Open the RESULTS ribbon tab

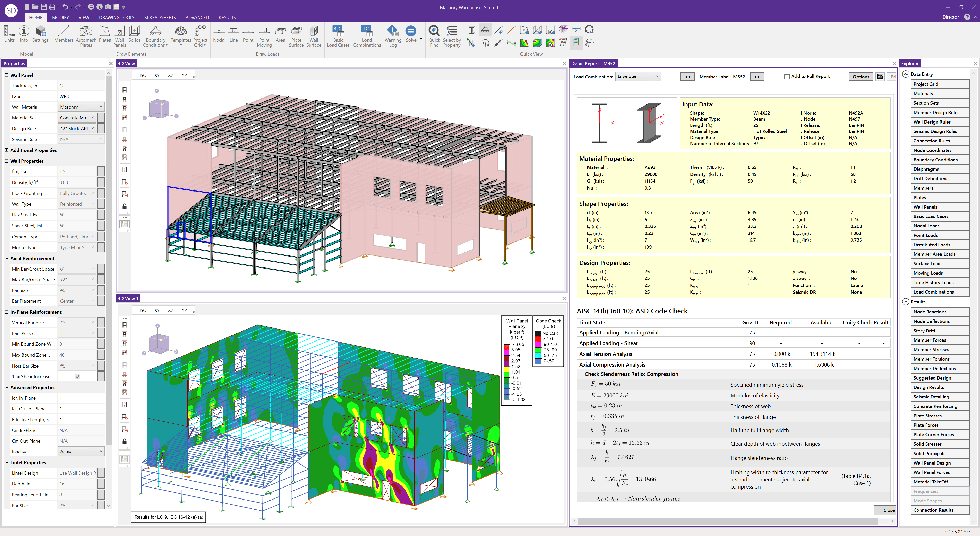[227, 18]
